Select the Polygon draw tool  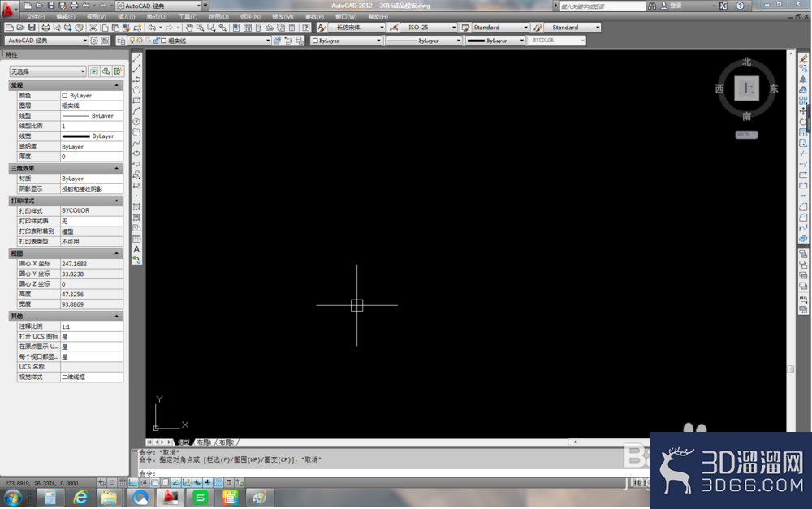click(x=136, y=89)
